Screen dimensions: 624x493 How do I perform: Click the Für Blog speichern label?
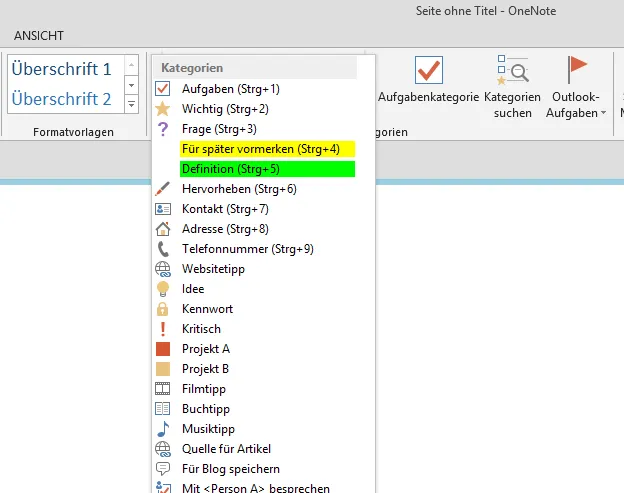click(x=230, y=469)
